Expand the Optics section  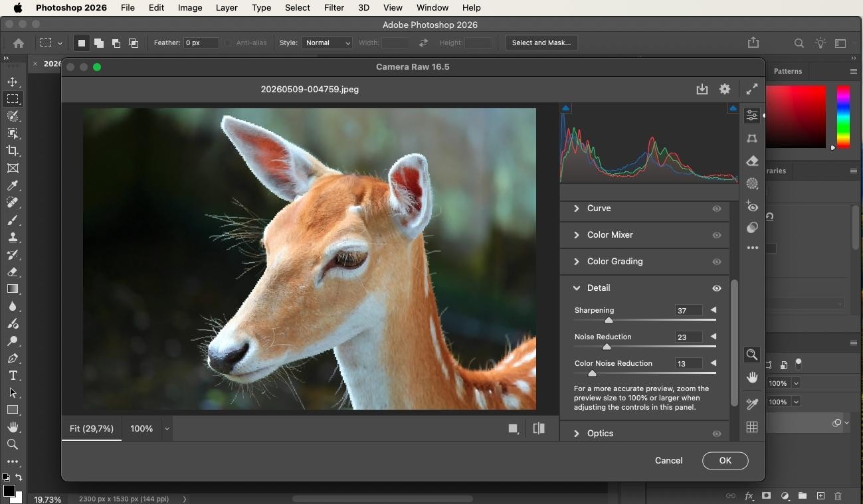[x=576, y=434]
